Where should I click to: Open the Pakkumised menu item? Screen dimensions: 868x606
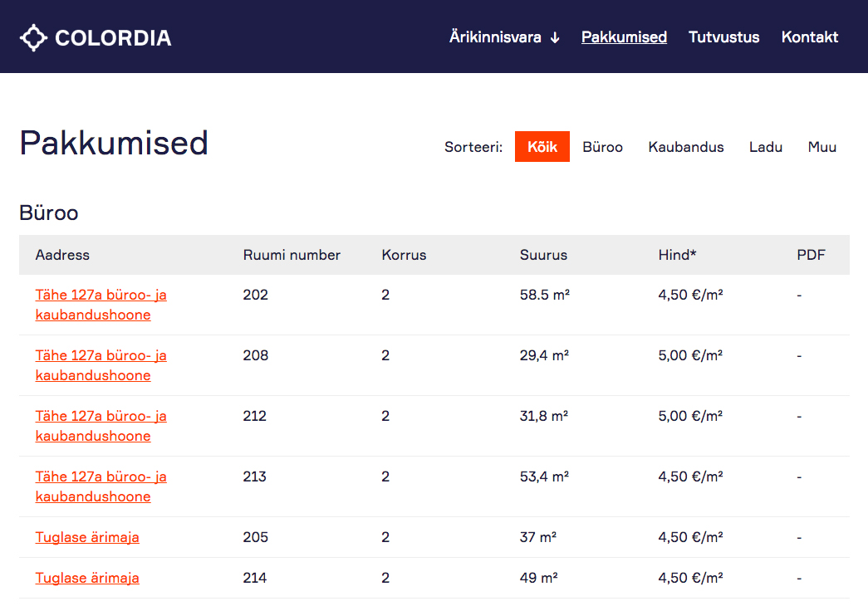(624, 37)
